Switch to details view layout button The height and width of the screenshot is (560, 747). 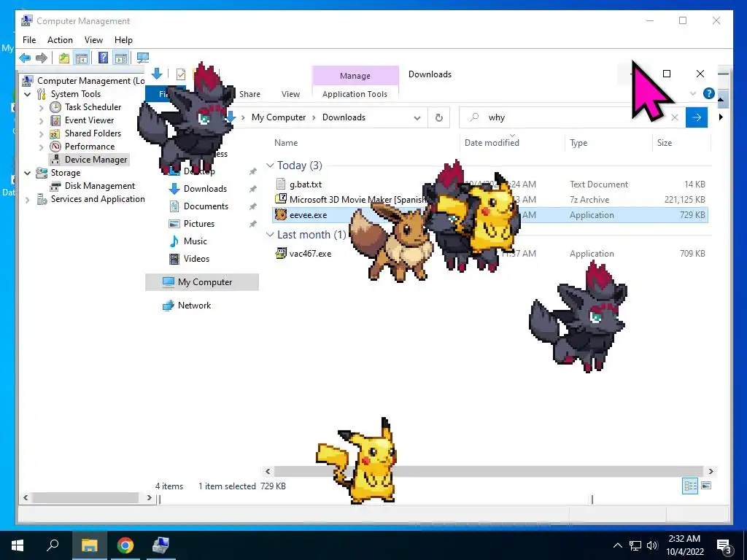tap(690, 486)
